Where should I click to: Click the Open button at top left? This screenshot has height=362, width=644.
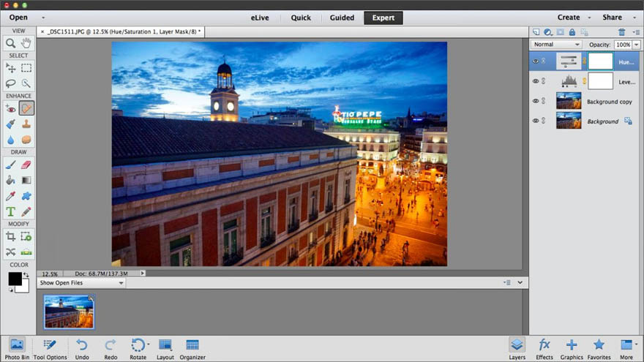[x=18, y=18]
